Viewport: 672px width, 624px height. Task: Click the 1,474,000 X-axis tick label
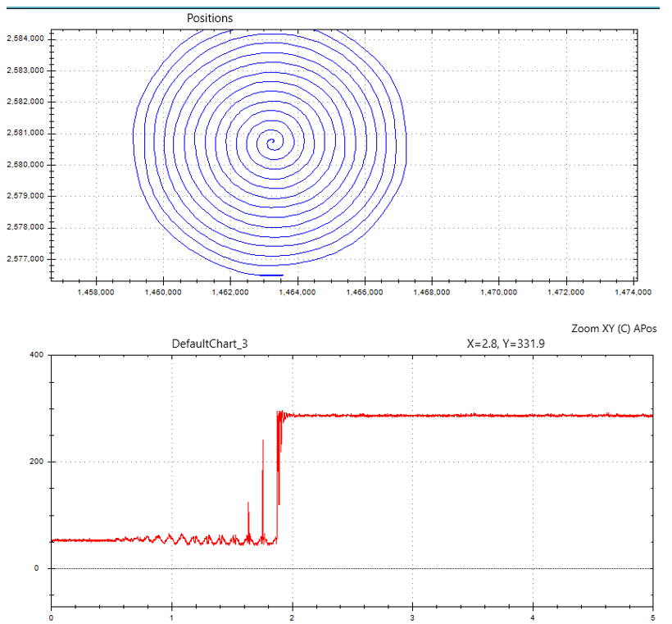click(632, 292)
